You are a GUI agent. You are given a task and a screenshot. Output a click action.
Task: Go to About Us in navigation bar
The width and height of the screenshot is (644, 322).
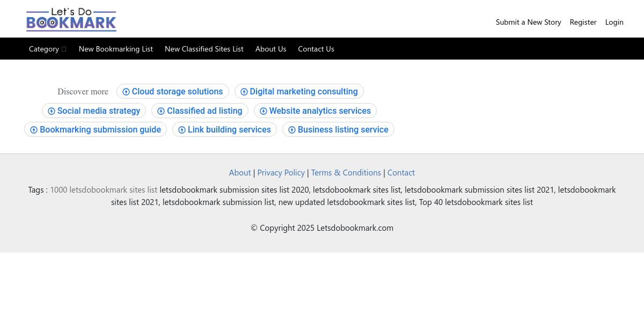point(270,49)
